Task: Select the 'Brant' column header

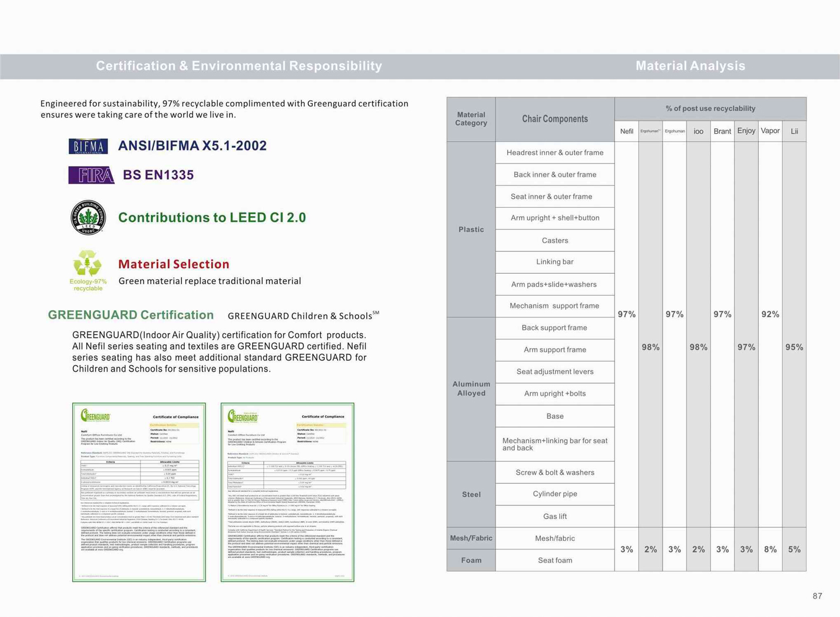Action: pos(722,131)
